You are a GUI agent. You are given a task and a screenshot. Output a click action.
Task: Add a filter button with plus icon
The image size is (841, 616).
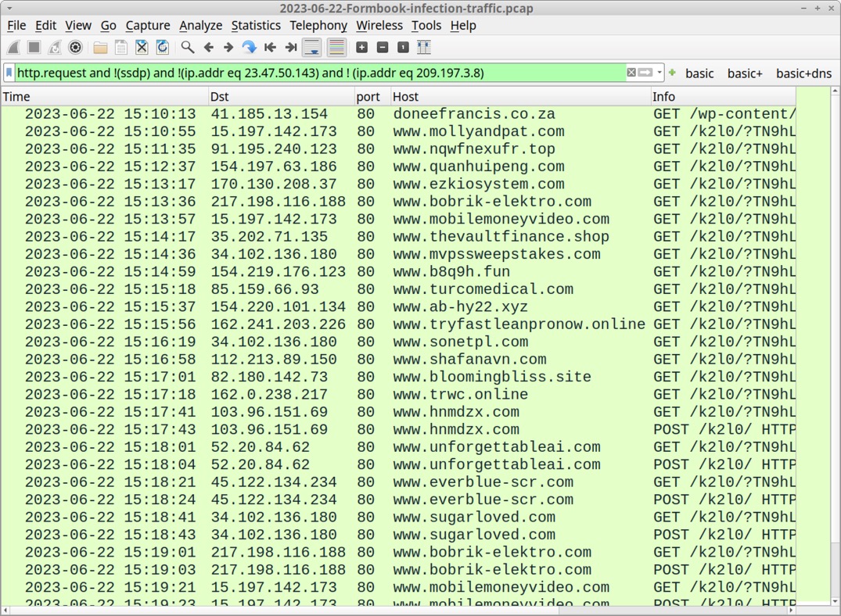(x=672, y=73)
